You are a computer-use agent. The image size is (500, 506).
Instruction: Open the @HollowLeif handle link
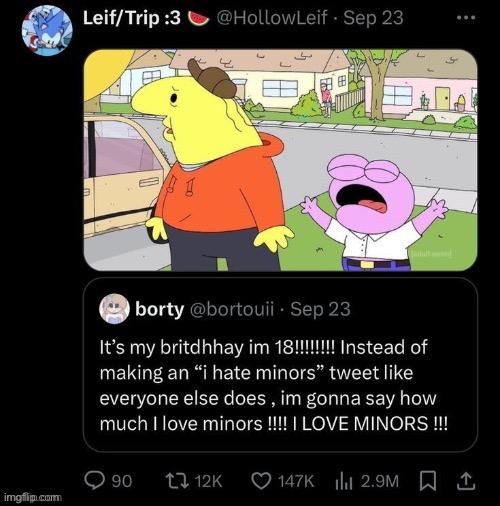pyautogui.click(x=272, y=18)
